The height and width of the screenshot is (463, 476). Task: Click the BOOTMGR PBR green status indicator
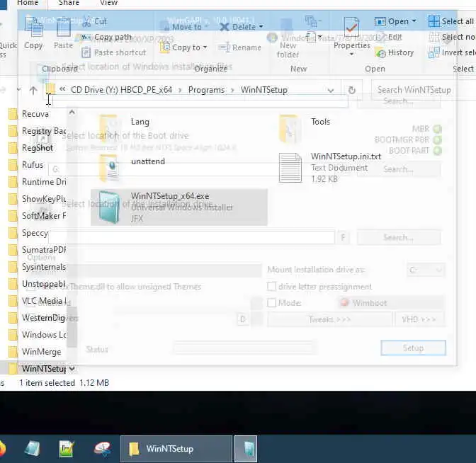click(438, 140)
